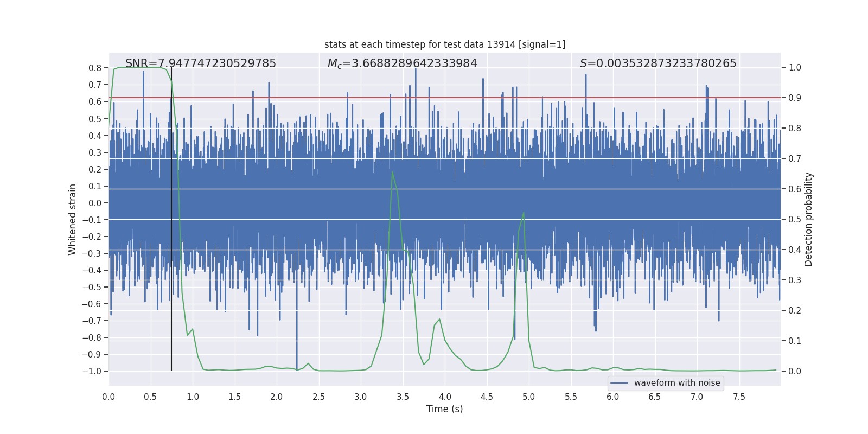Image resolution: width=868 pixels, height=434 pixels.
Task: Click the 'Whitened strain' y-axis label
Action: point(73,219)
